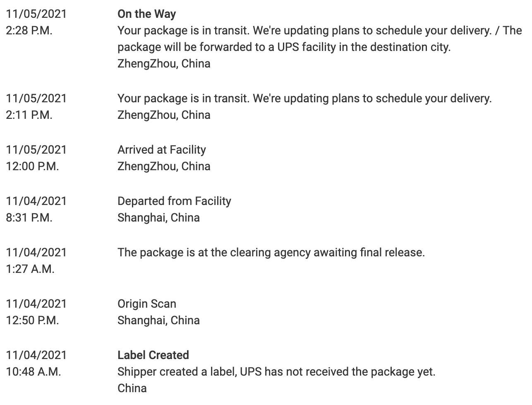The width and height of the screenshot is (532, 405).
Task: Click 'Arrived at Facility' status text
Action: 161,150
